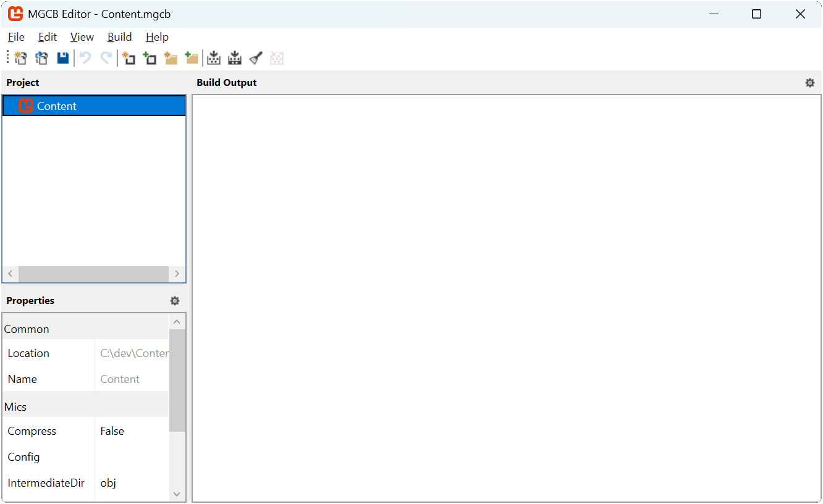Screen dimensions: 823x504
Task: Open the Edit menu
Action: point(48,37)
